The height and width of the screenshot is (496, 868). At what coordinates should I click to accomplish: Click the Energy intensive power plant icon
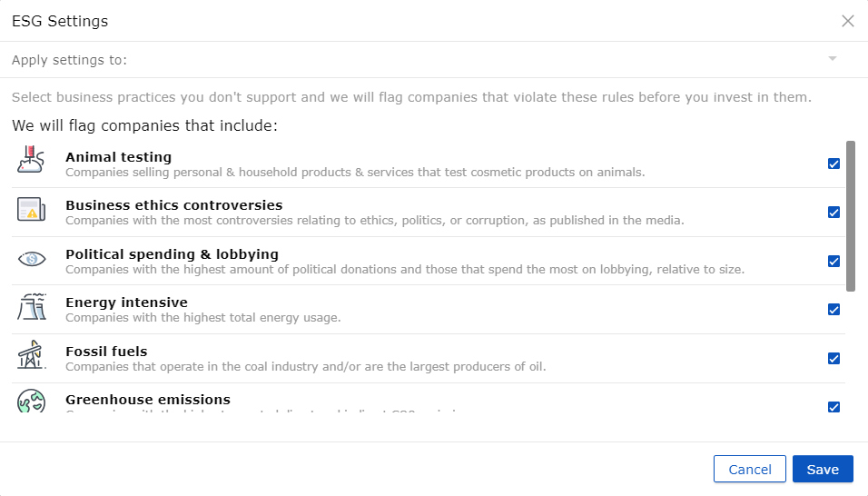32,307
